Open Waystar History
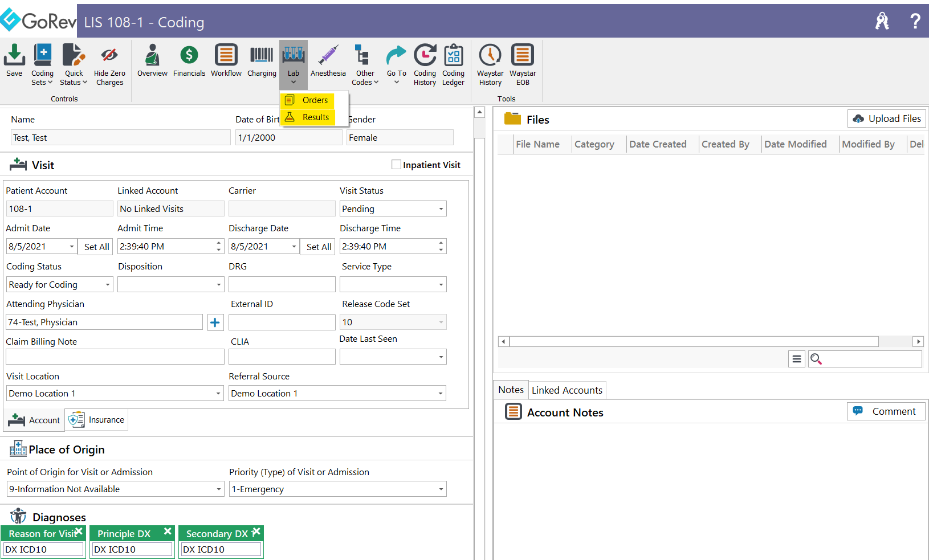The image size is (929, 560). coord(490,64)
